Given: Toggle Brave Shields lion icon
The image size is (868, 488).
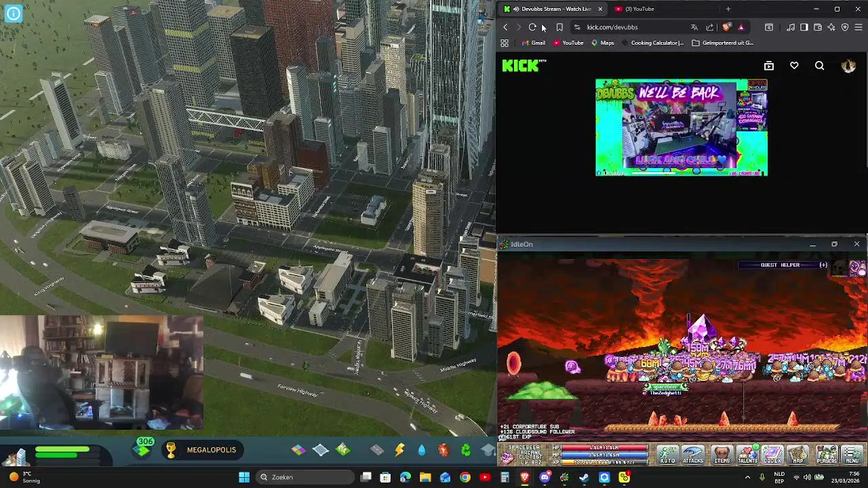Looking at the screenshot, I should (x=726, y=27).
